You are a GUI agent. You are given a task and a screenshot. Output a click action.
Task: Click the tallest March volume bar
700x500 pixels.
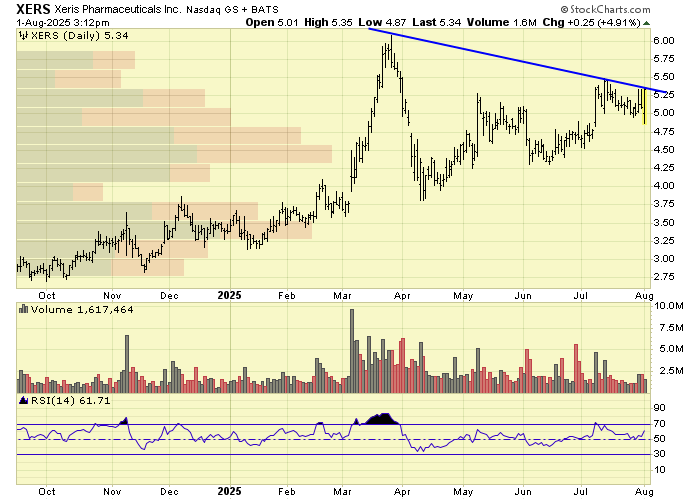(x=352, y=351)
